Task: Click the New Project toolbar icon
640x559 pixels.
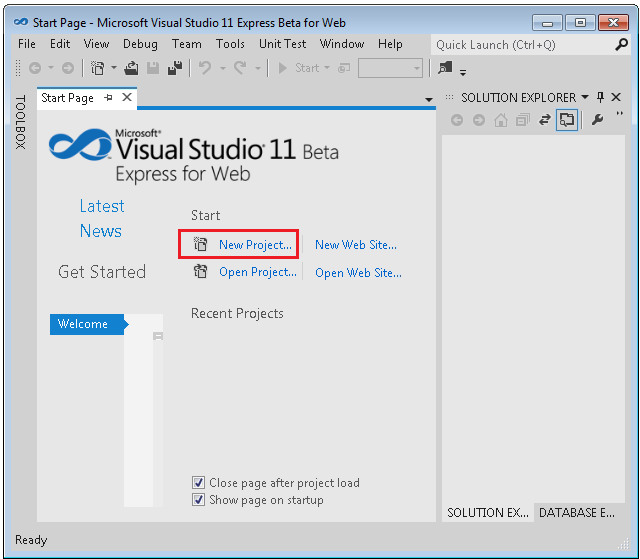Action: (x=98, y=68)
